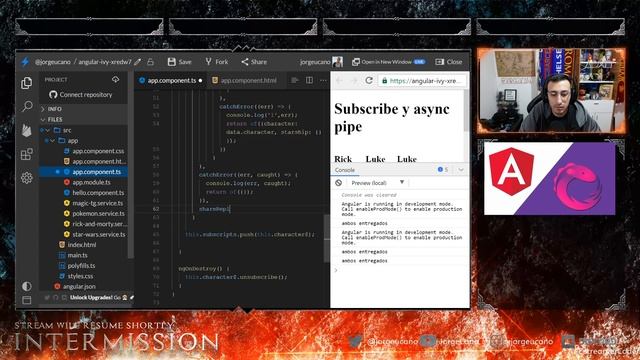Open the Extensions sidebar icon

click(27, 154)
